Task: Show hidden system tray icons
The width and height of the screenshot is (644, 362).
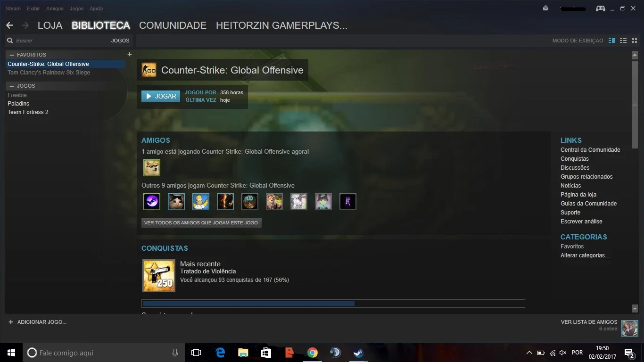Action: (529, 353)
